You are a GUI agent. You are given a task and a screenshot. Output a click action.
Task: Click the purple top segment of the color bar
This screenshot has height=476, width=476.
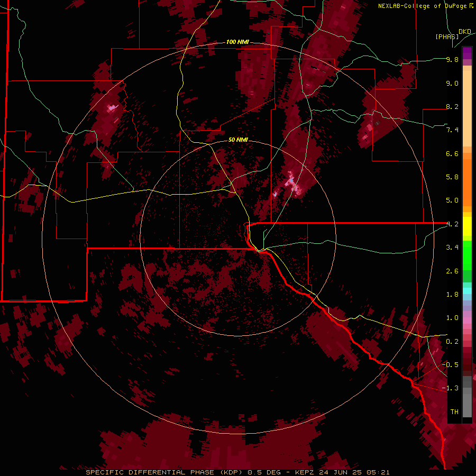[x=467, y=53]
